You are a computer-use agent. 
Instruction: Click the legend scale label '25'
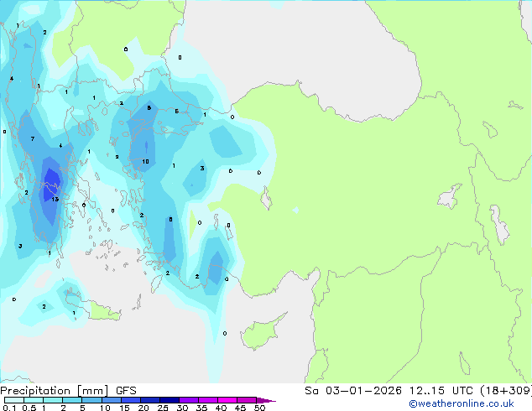coord(163,408)
